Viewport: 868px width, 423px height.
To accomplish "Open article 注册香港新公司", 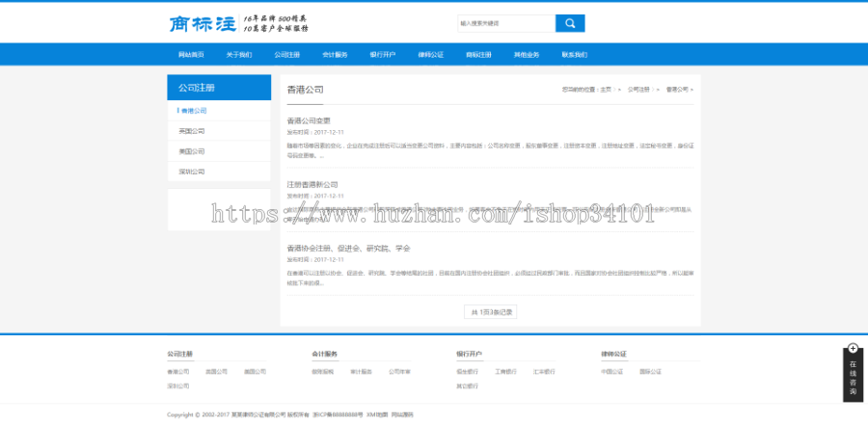I will click(312, 184).
